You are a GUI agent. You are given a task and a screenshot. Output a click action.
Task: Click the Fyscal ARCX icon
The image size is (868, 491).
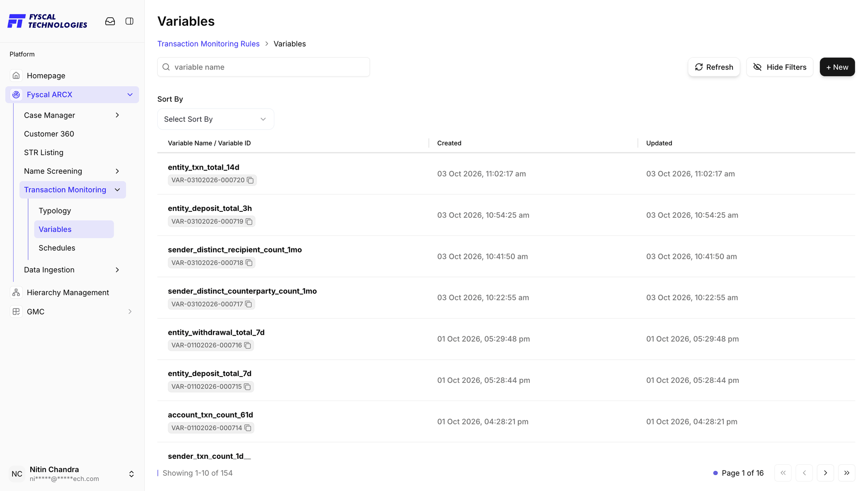pos(16,95)
